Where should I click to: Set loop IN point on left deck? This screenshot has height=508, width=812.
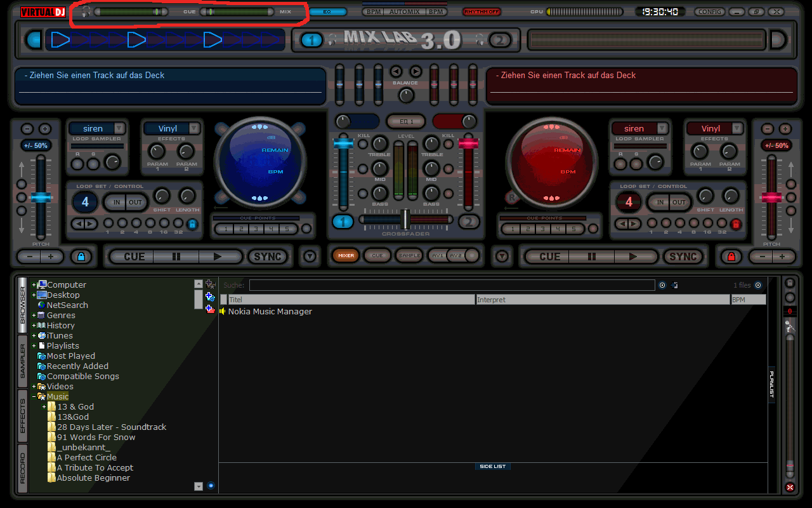click(x=115, y=203)
